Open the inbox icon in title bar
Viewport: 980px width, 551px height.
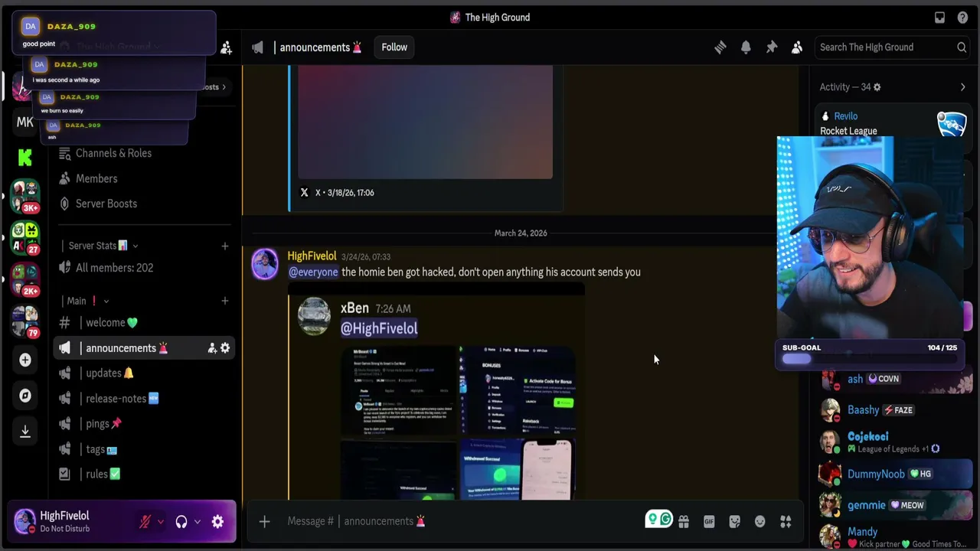pyautogui.click(x=939, y=18)
